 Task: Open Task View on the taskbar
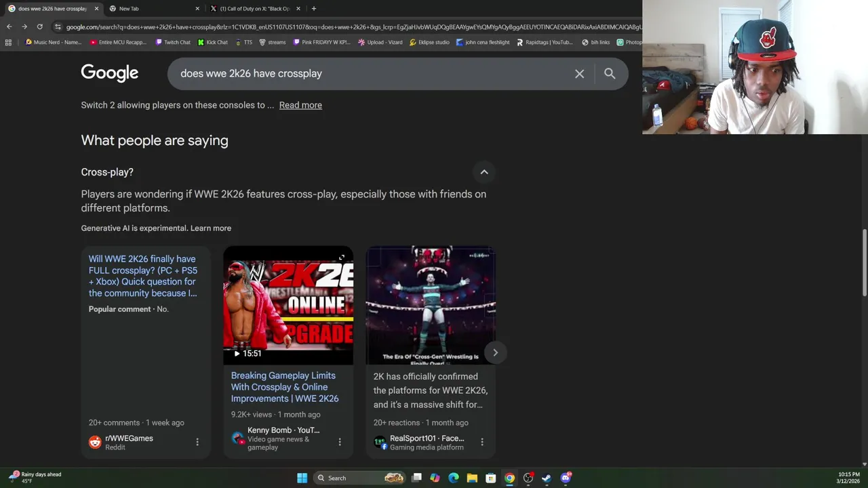[x=416, y=478]
